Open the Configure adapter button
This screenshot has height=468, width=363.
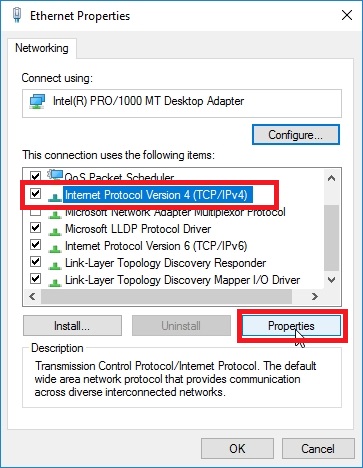coord(296,135)
